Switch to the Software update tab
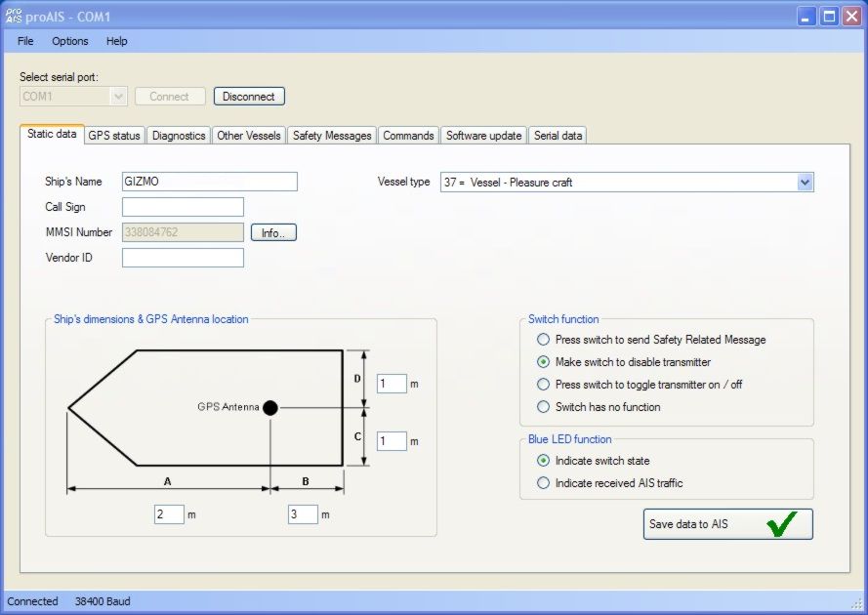Viewport: 868px width, 615px height. 484,136
